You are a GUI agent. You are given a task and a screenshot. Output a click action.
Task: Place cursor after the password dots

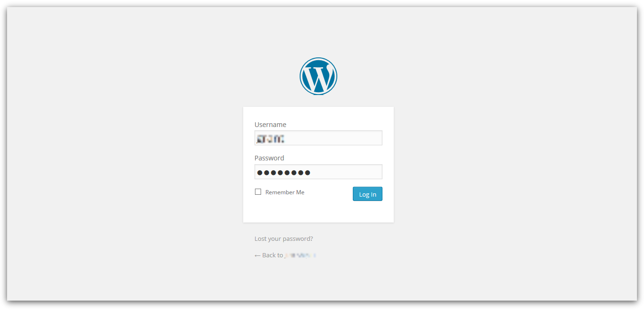pos(312,172)
